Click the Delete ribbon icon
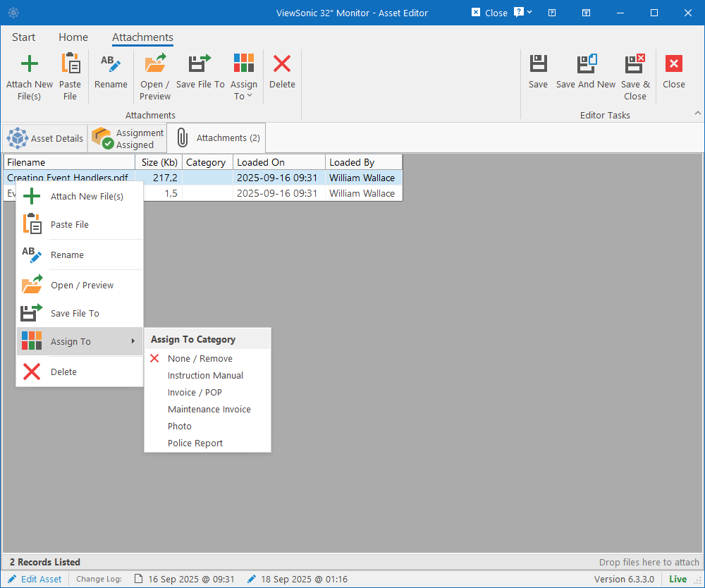This screenshot has width=705, height=588. coord(282,64)
